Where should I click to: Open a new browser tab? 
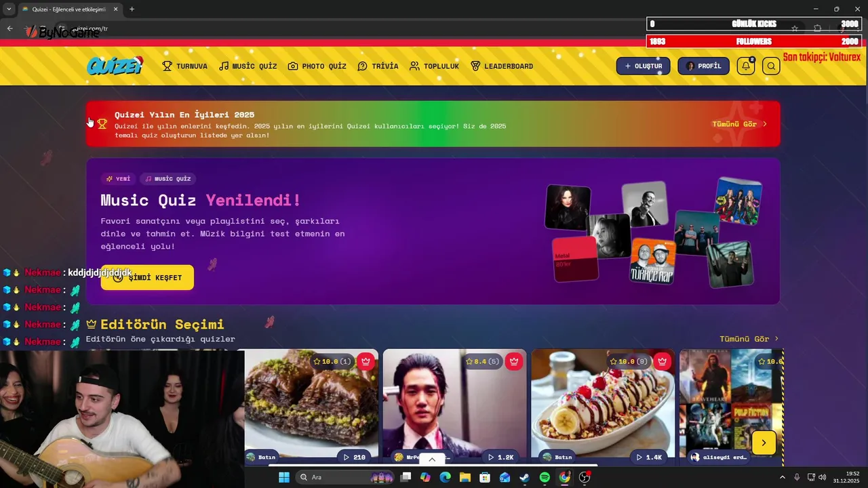pyautogui.click(x=132, y=9)
